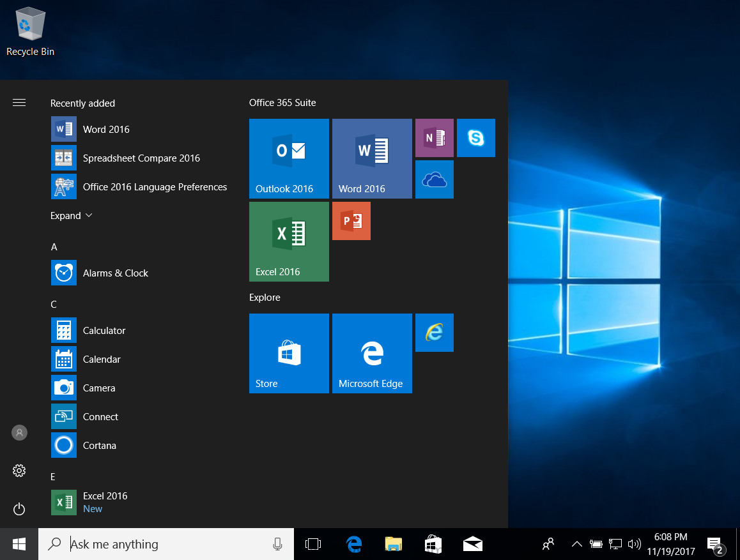The width and height of the screenshot is (740, 560).
Task: Open the Calculator app
Action: pyautogui.click(x=142, y=330)
